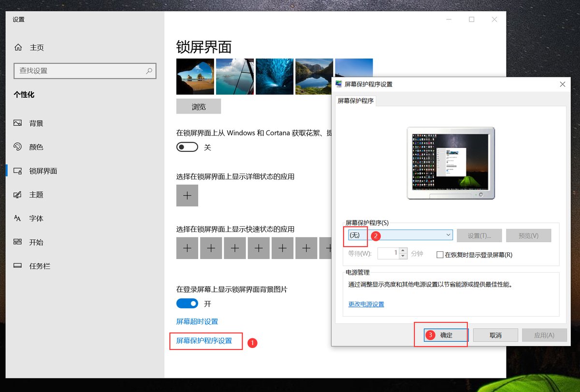The width and height of the screenshot is (580, 392).
Task: Open the 主题 themes settings page
Action: click(x=29, y=194)
